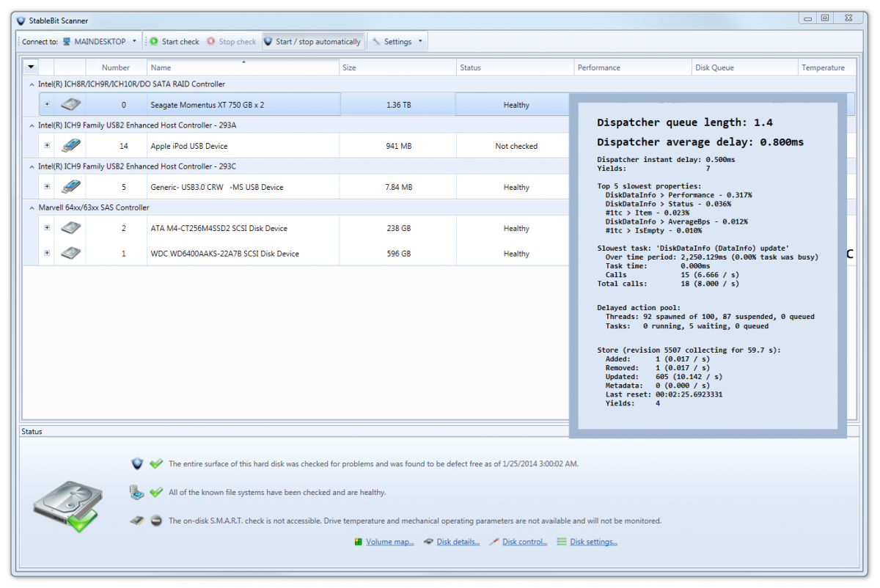
Task: Open the Disk settings link
Action: [x=594, y=542]
